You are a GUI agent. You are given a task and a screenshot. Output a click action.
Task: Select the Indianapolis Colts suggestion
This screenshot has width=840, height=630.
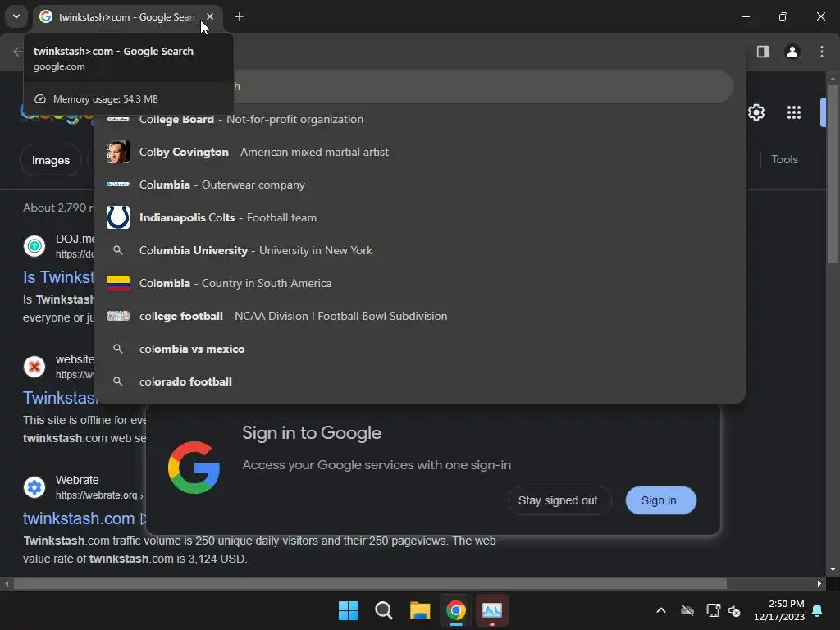point(419,217)
